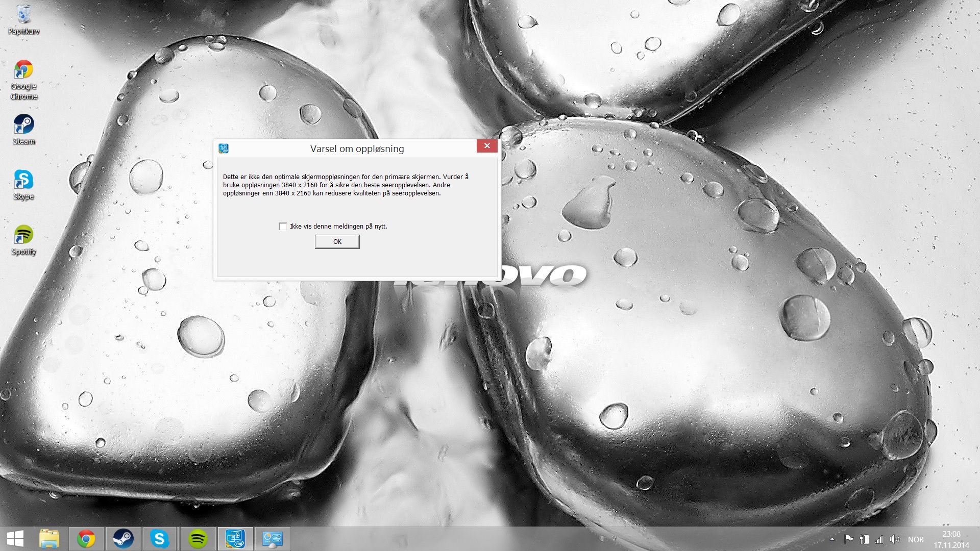Screen dimensions: 980x551
Task: Open network signal icon in tray
Action: click(879, 539)
